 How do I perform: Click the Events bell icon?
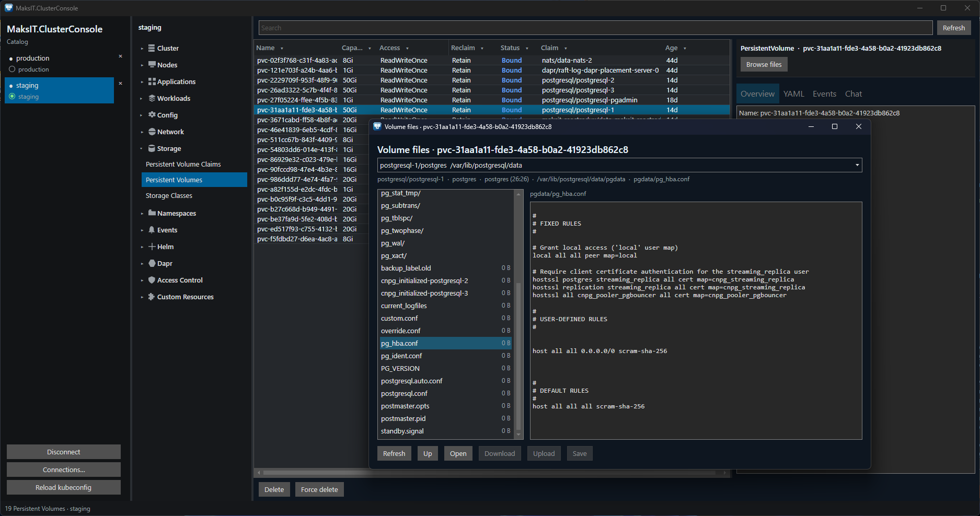pos(152,230)
